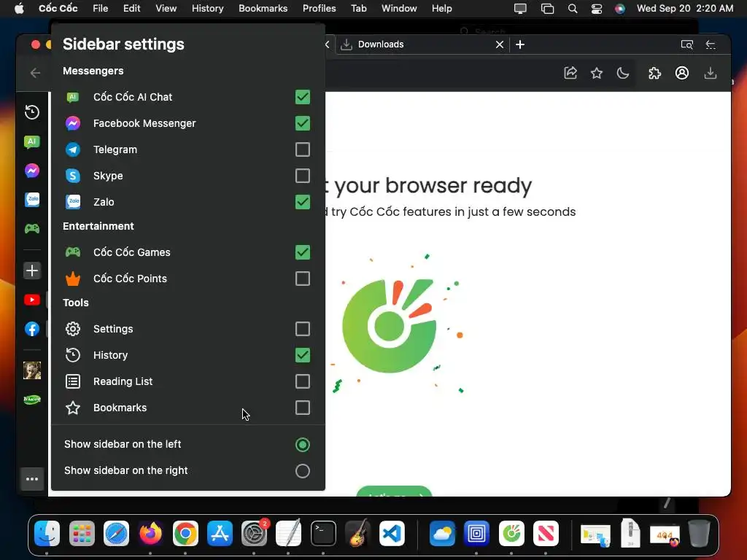Open Cốc Cốc Games sidebar gamepad icon
The height and width of the screenshot is (560, 747).
point(32,228)
